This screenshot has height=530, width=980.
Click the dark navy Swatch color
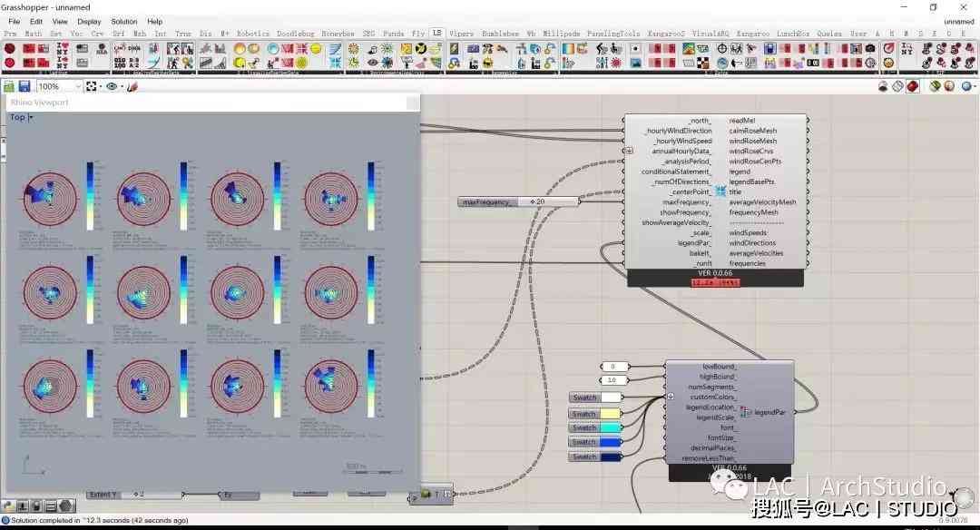coord(611,456)
